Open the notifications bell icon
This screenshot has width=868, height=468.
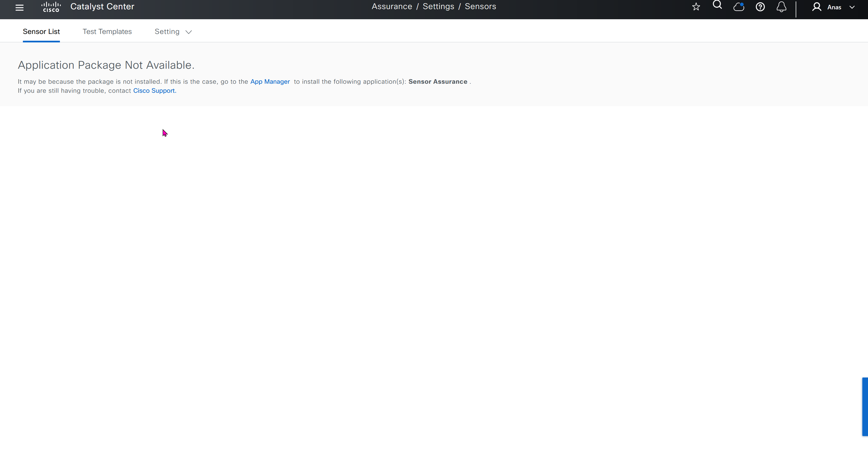[782, 7]
